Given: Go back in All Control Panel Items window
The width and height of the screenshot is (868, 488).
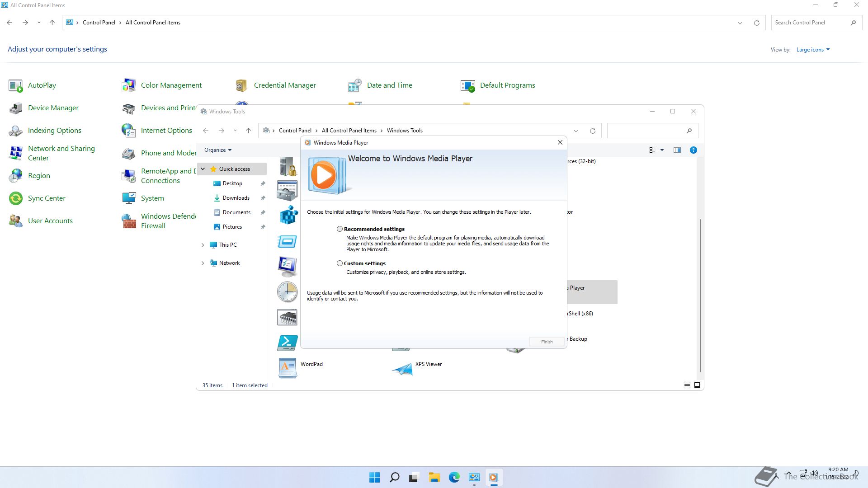Looking at the screenshot, I should click(9, 23).
